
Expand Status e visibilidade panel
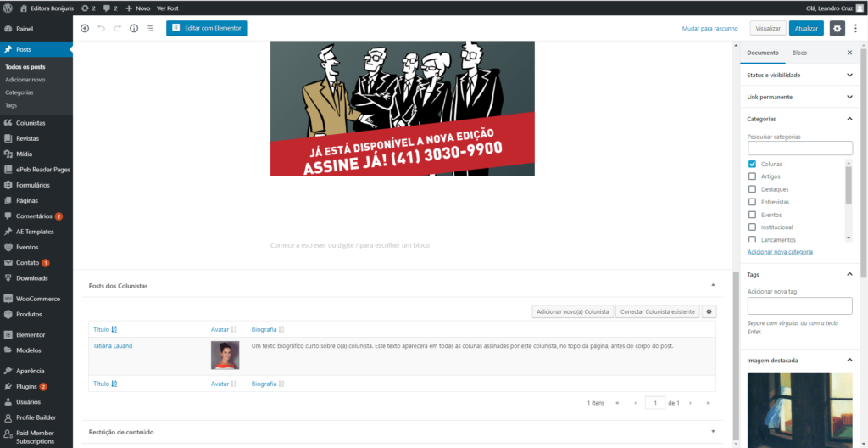point(800,75)
